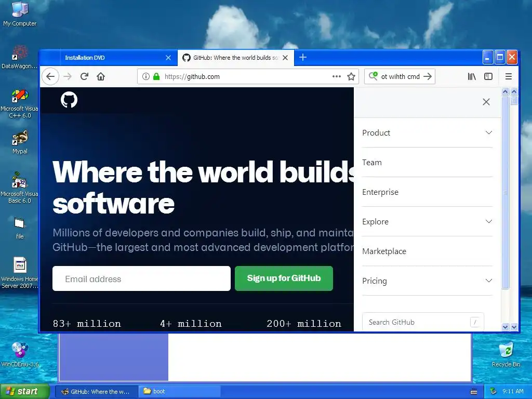This screenshot has width=532, height=399.
Task: Select the Windows Home Server 2007 icon
Action: pyautogui.click(x=20, y=273)
